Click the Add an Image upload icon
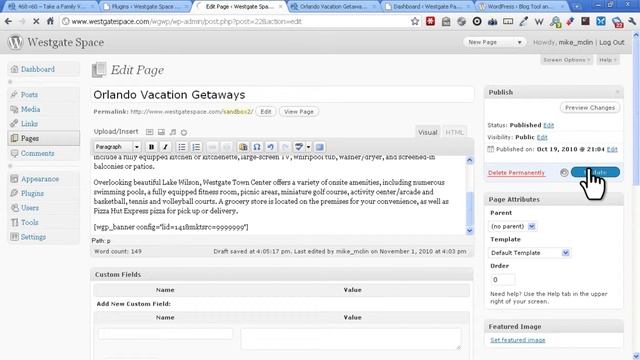The image size is (640, 360). pos(150,132)
